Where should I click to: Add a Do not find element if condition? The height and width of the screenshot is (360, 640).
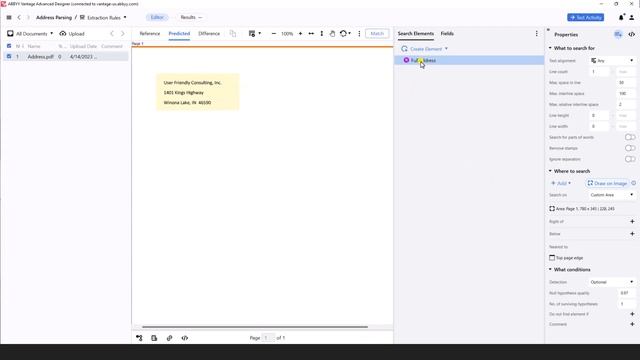click(x=632, y=314)
